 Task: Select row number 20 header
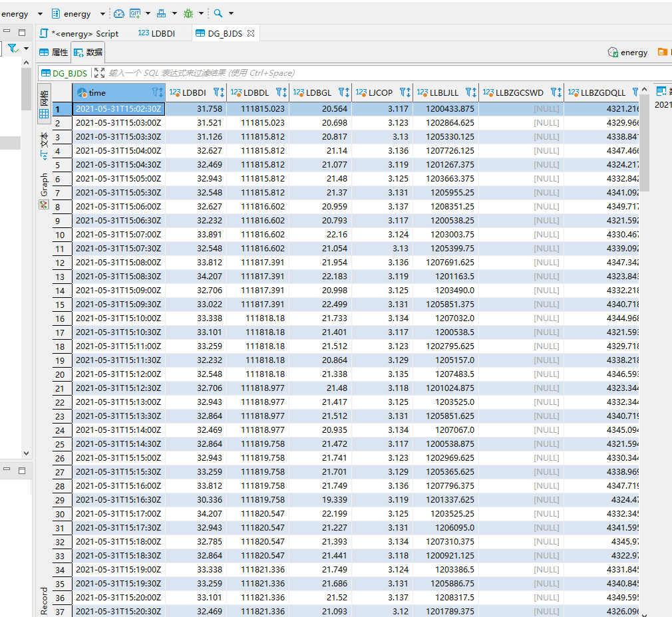[62, 374]
